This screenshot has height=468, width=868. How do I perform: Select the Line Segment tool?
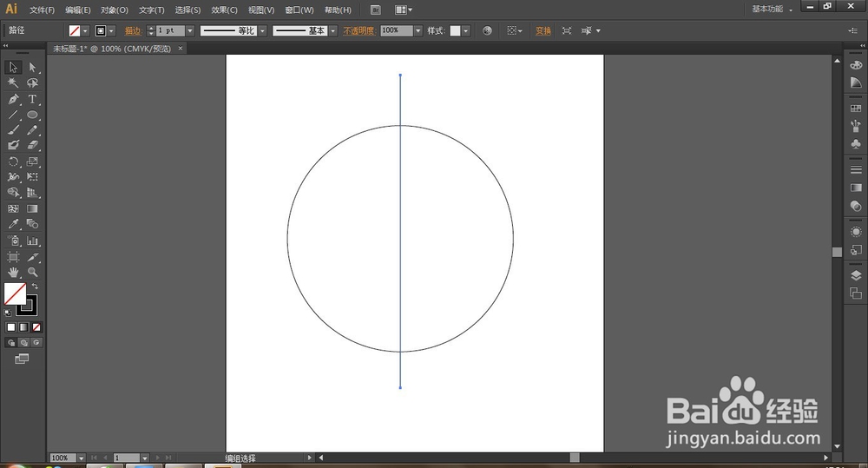13,115
